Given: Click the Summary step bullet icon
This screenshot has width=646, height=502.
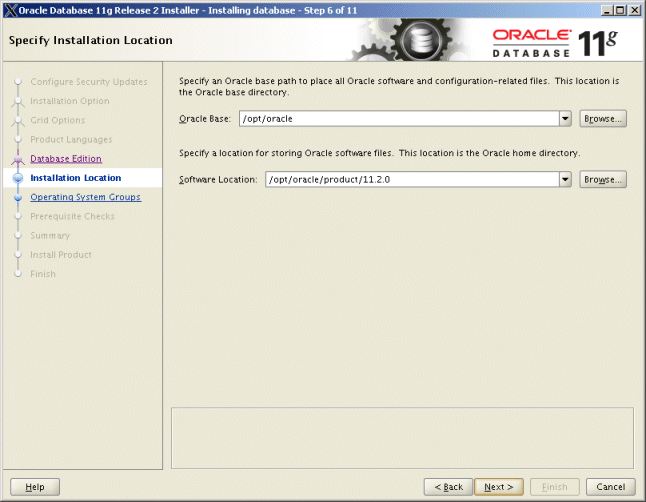Looking at the screenshot, I should [x=18, y=235].
